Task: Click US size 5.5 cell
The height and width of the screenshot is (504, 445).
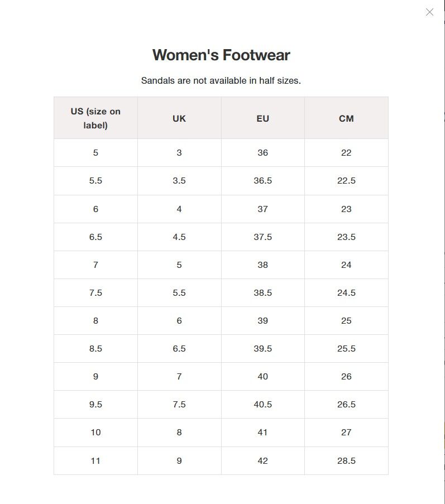Action: 95,181
